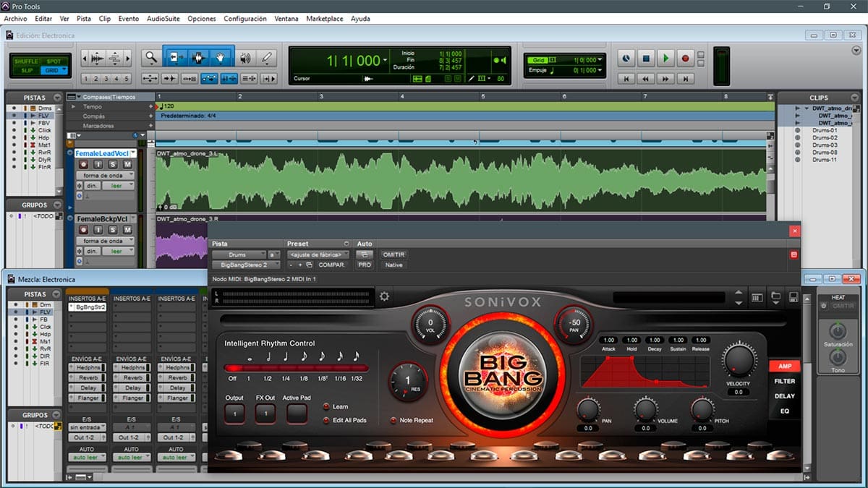Open the Grid mode dropdown arrow

click(64, 70)
